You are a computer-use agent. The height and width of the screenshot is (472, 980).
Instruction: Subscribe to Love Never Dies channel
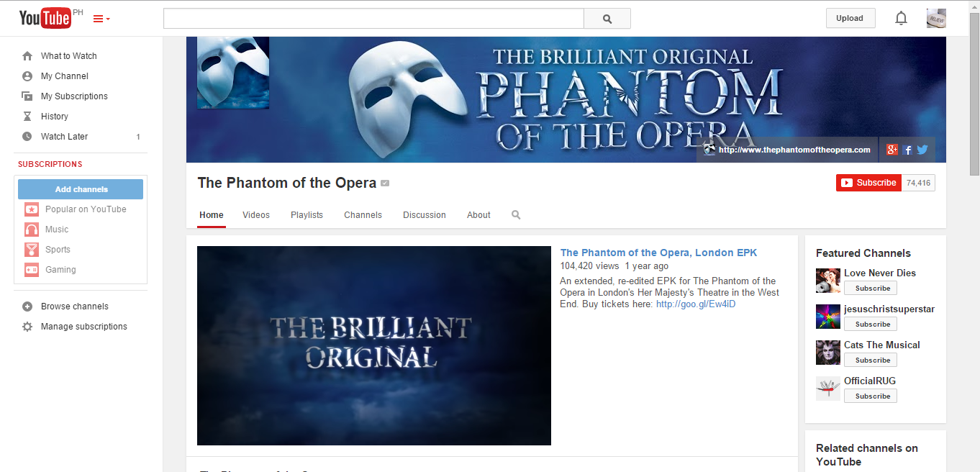coord(871,288)
